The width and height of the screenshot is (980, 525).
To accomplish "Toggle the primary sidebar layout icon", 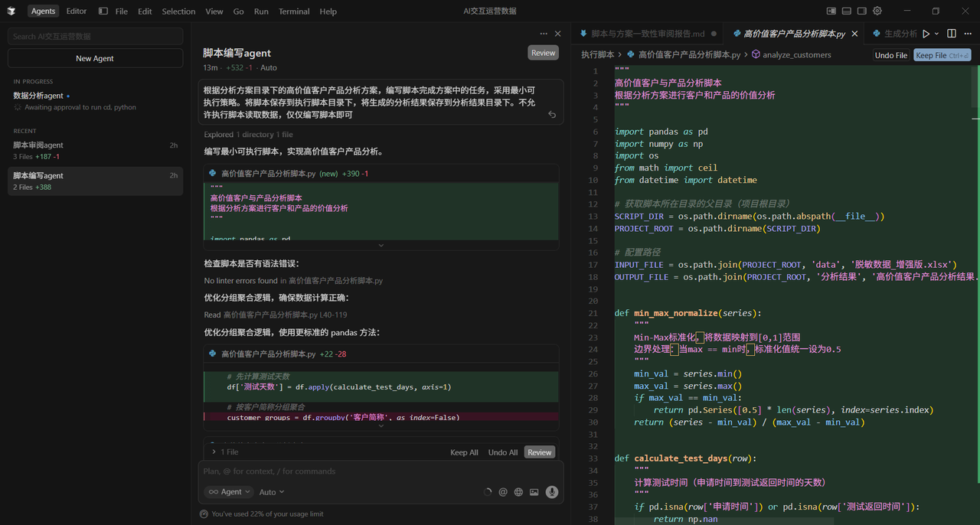I will [831, 11].
